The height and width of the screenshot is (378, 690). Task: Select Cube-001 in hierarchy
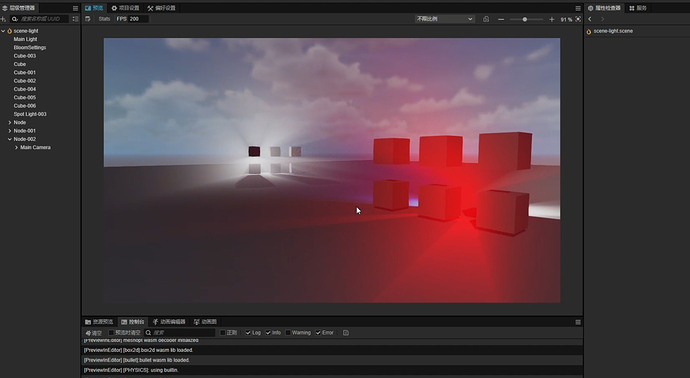(25, 73)
